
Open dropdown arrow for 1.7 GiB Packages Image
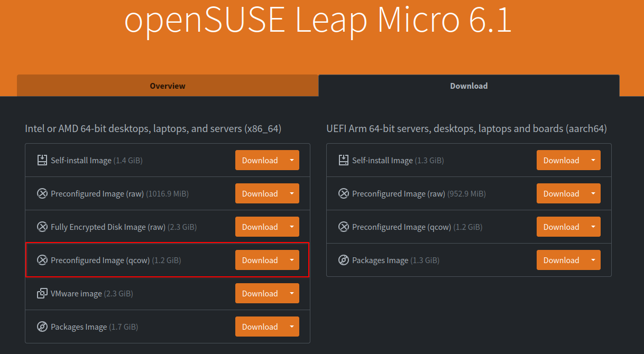tap(292, 327)
